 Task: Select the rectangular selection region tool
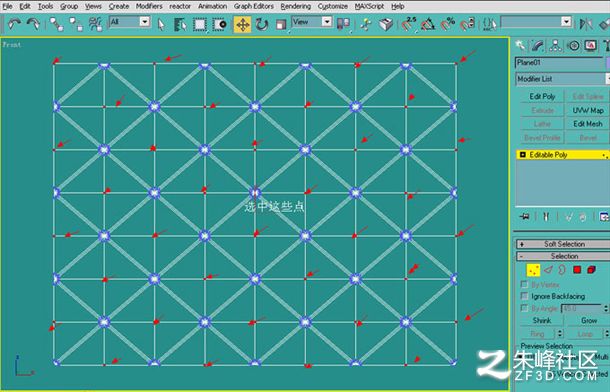point(200,24)
